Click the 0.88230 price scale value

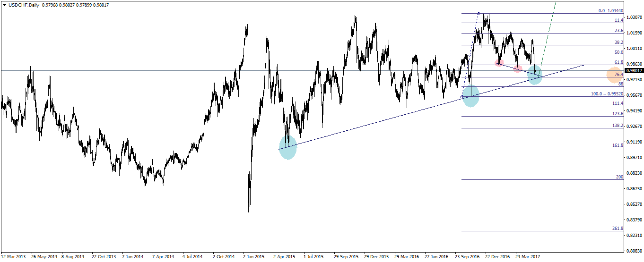634,173
